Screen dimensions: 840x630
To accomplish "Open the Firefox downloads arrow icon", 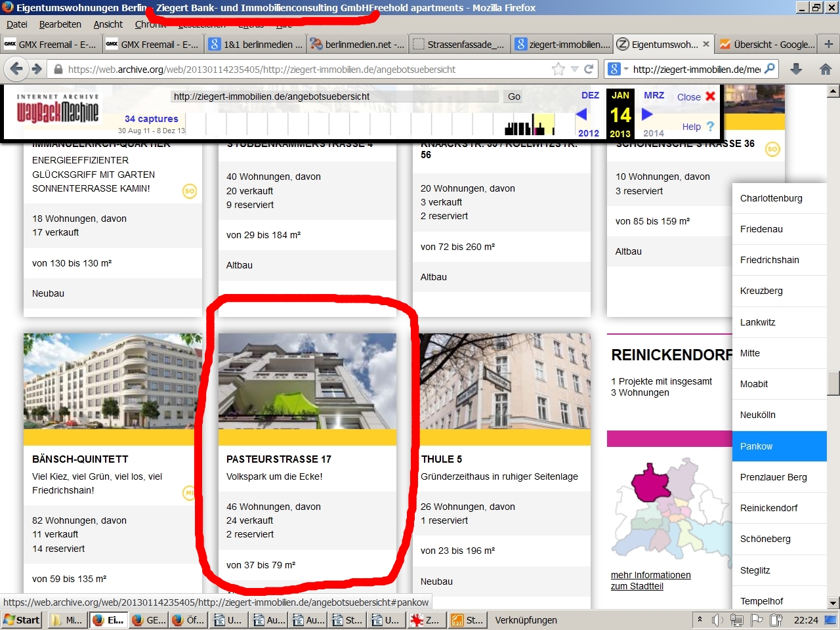I will pyautogui.click(x=796, y=69).
